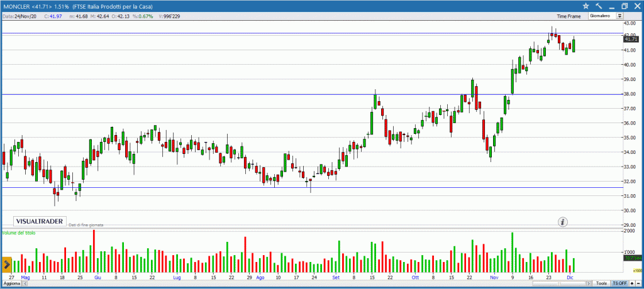Screen dimensions: 644x289
Task: Click the 'Ott' month label on time axis
Action: click(416, 278)
